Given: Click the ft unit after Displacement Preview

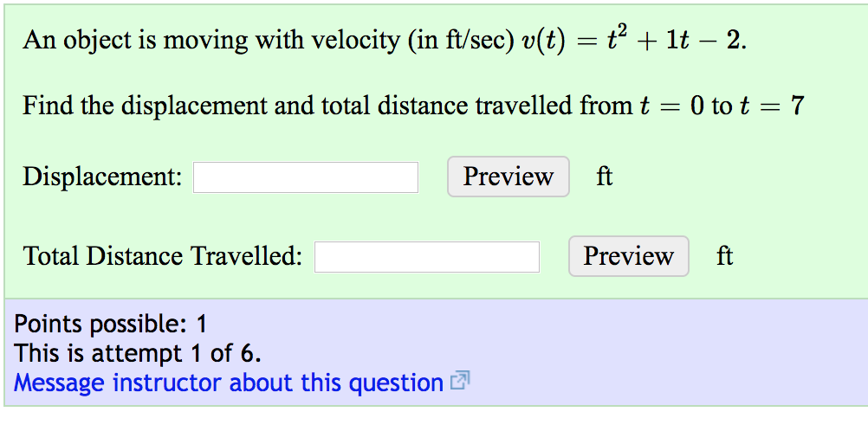Looking at the screenshot, I should click(605, 177).
